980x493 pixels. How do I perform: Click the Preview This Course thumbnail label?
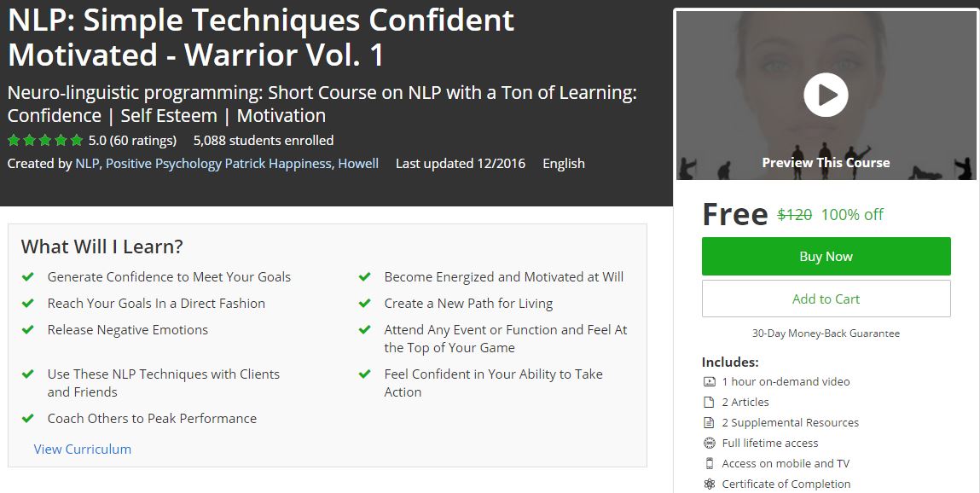point(826,163)
